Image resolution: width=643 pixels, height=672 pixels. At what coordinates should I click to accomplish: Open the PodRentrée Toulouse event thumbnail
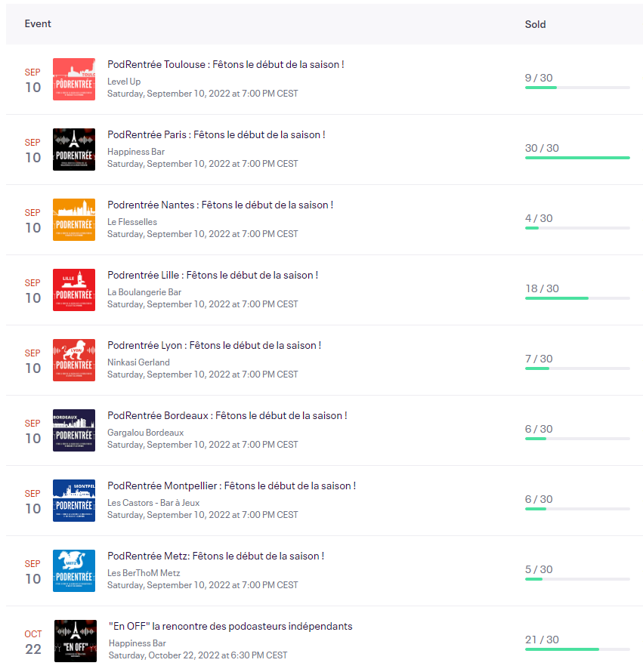tap(74, 79)
